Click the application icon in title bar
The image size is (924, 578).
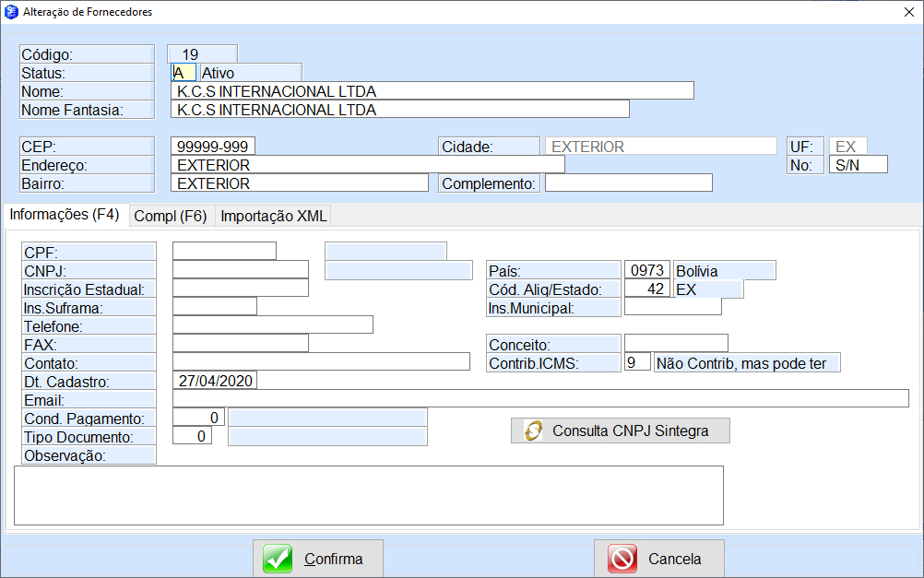click(11, 12)
